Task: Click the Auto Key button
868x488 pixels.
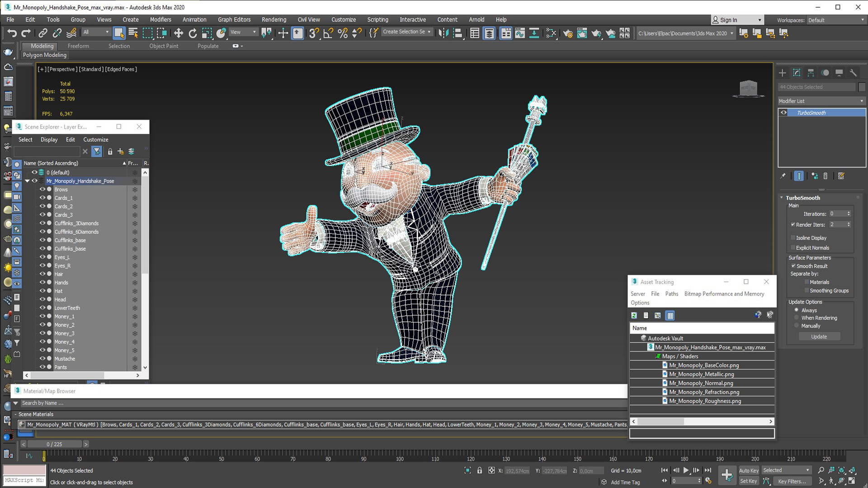Action: point(749,470)
